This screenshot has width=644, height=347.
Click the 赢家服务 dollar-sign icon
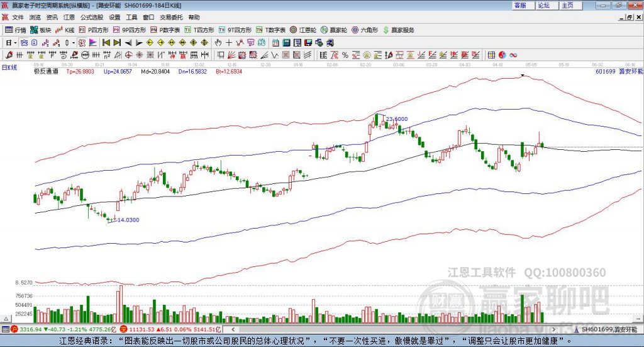pyautogui.click(x=386, y=30)
